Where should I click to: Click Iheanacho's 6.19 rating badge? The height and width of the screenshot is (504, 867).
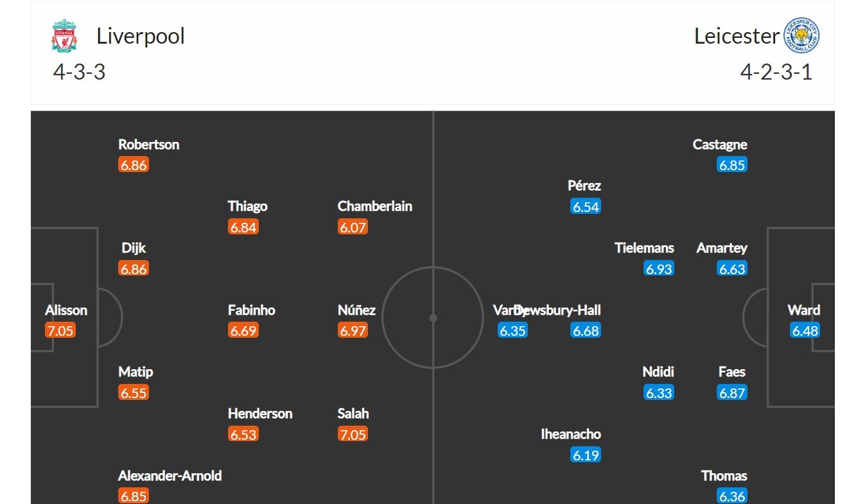(x=586, y=455)
